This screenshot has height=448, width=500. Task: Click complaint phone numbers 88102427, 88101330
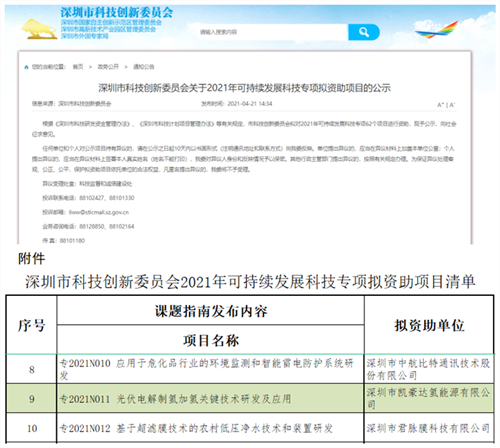(x=107, y=198)
